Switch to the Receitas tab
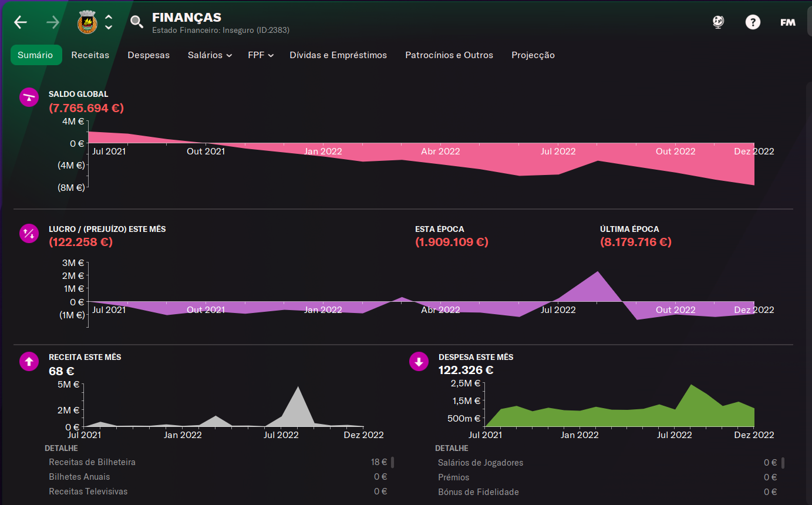Viewport: 812px width, 505px height. [90, 55]
